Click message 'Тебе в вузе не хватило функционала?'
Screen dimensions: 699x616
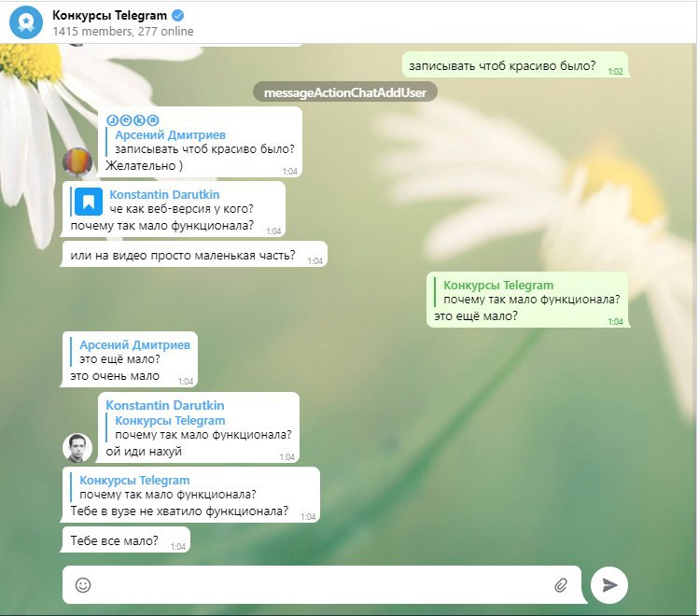pos(179,511)
